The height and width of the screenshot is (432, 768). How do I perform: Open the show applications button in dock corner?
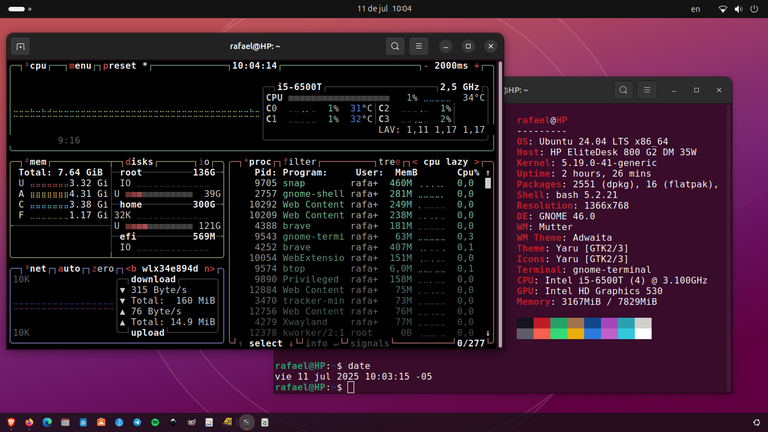(756, 422)
